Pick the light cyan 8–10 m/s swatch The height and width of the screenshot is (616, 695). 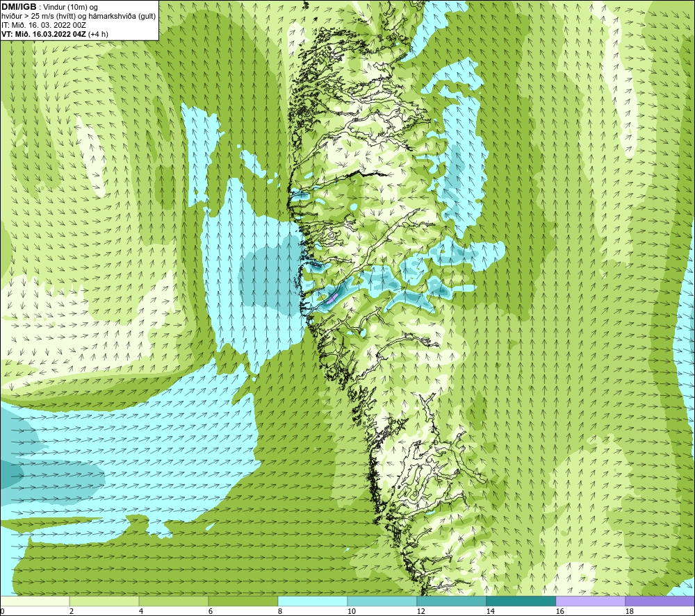313,601
